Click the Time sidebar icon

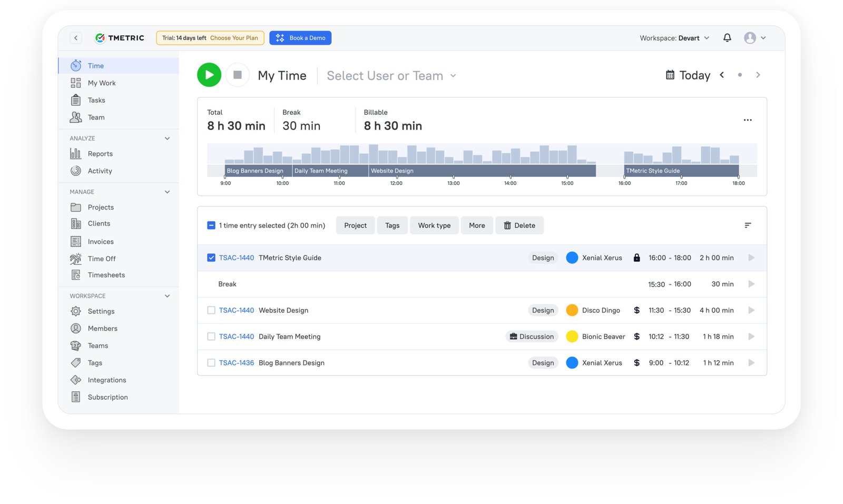[76, 65]
